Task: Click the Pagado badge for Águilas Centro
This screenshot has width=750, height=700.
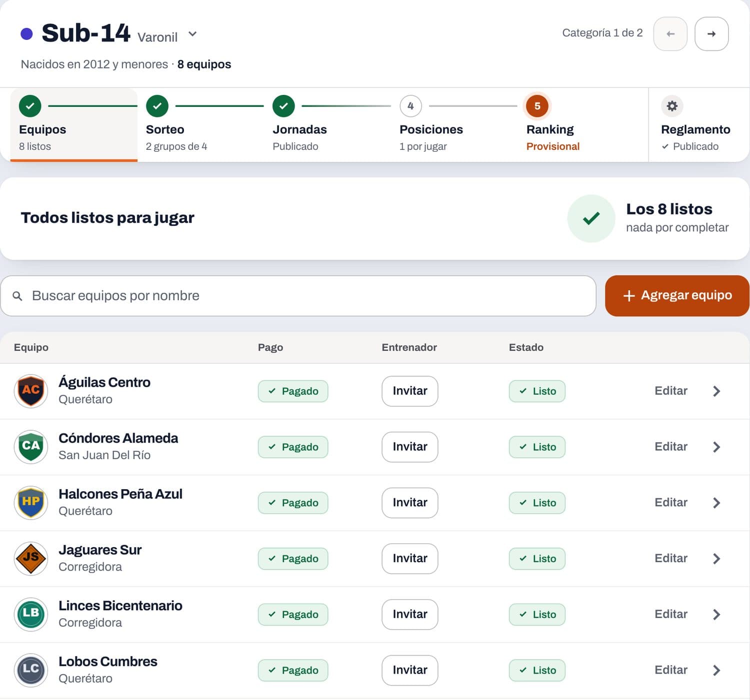Action: point(293,391)
